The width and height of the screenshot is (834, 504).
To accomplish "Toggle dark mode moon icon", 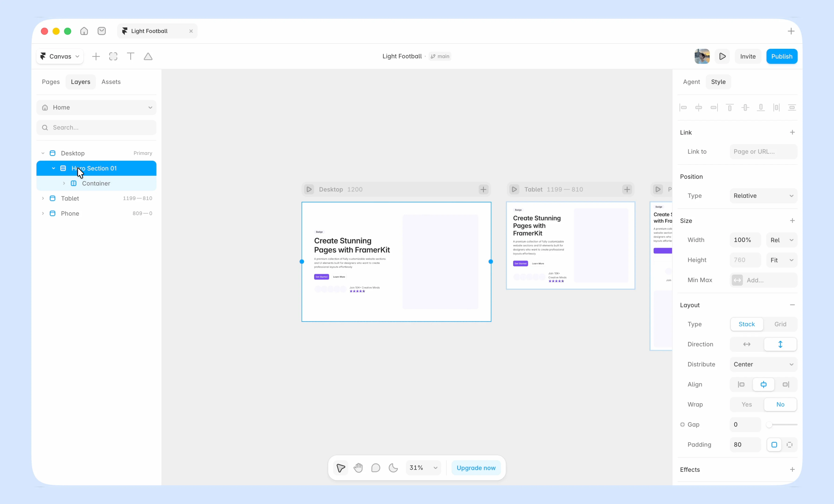I will (393, 468).
